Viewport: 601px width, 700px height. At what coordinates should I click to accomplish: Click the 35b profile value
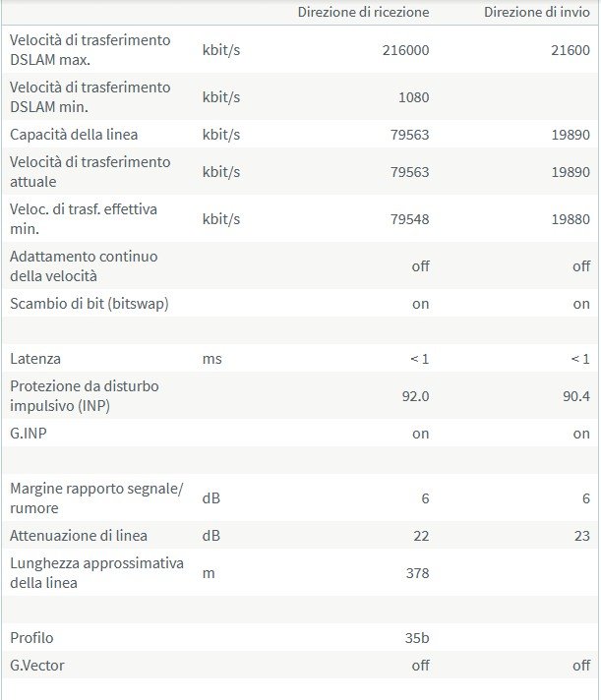coord(417,638)
